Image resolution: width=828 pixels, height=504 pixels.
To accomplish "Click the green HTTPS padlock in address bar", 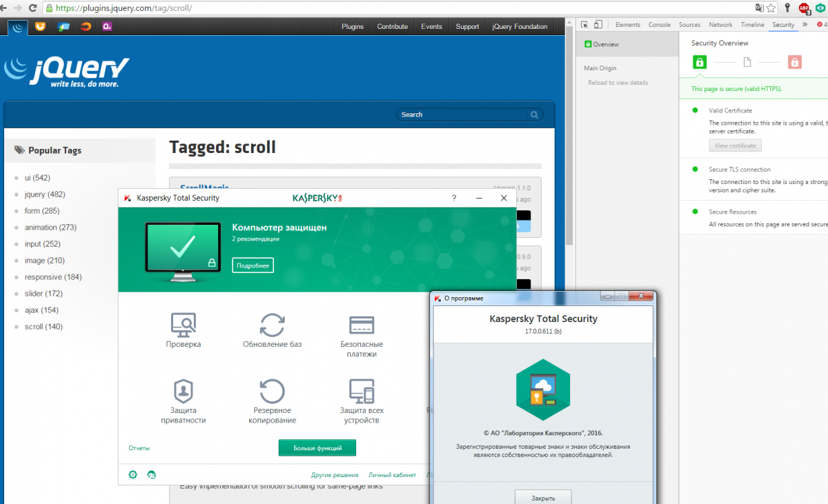I will [x=48, y=8].
